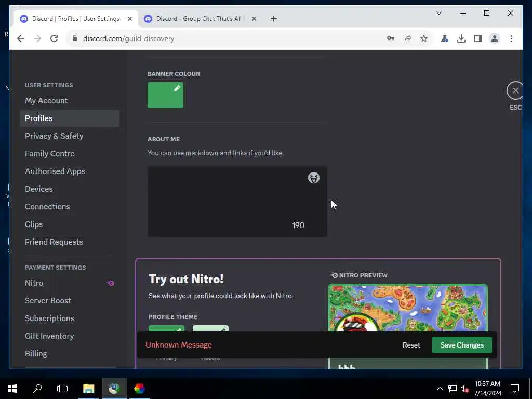Click the browser icon on taskbar
The width and height of the screenshot is (532, 399).
(x=114, y=389)
